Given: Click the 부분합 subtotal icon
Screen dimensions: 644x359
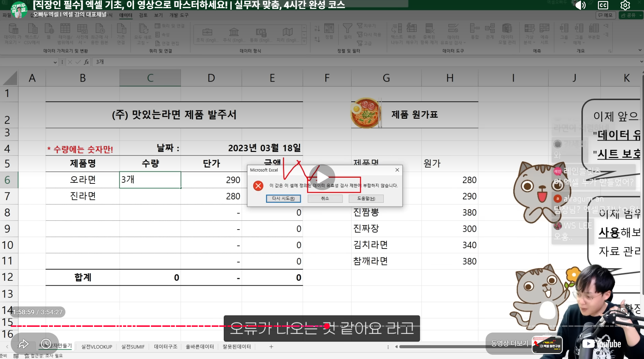Looking at the screenshot, I should coord(594,31).
